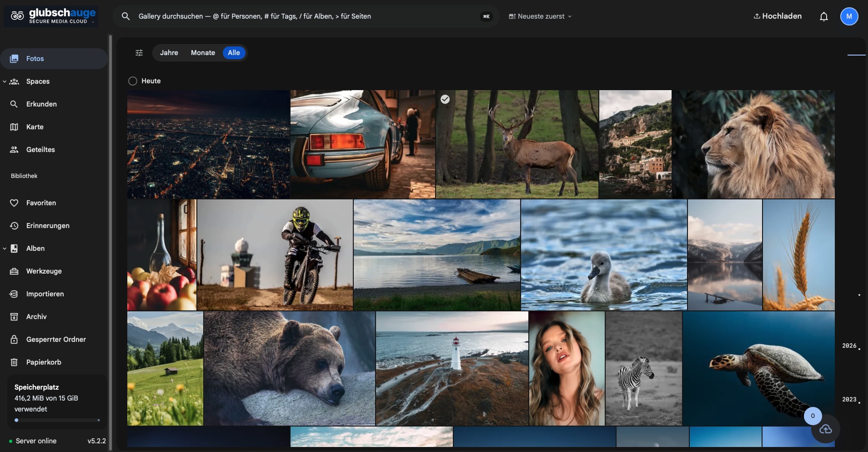Open the cliffside village photo

pyautogui.click(x=635, y=144)
